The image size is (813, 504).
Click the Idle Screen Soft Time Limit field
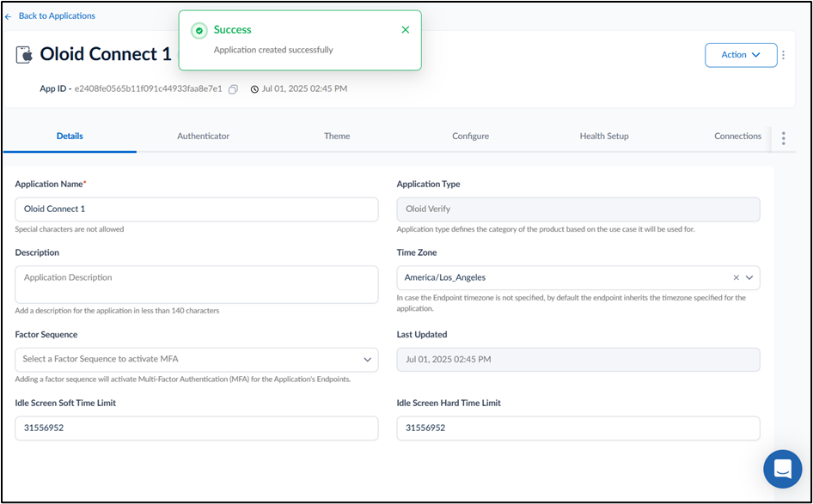coord(197,428)
